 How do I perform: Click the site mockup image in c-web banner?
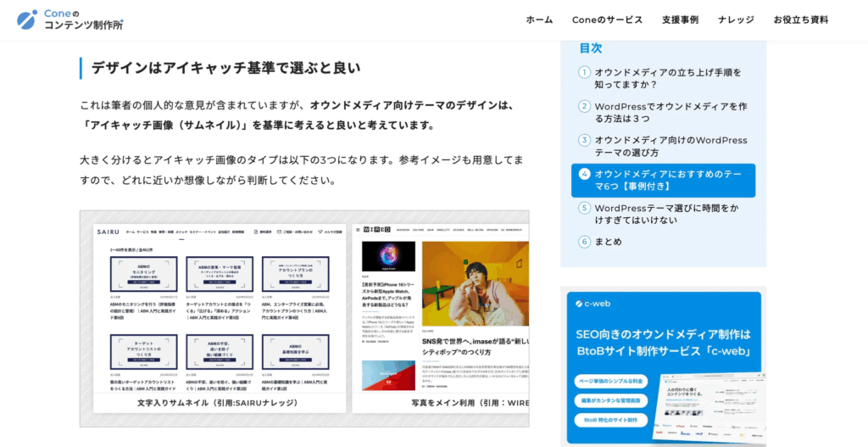click(x=709, y=407)
